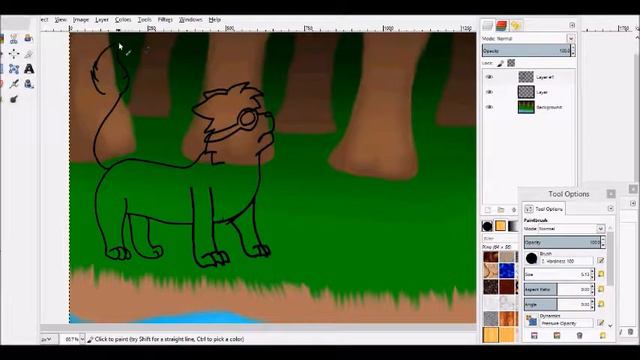Open Paintbrush Mode dropdown in Tool Options

(x=600, y=229)
